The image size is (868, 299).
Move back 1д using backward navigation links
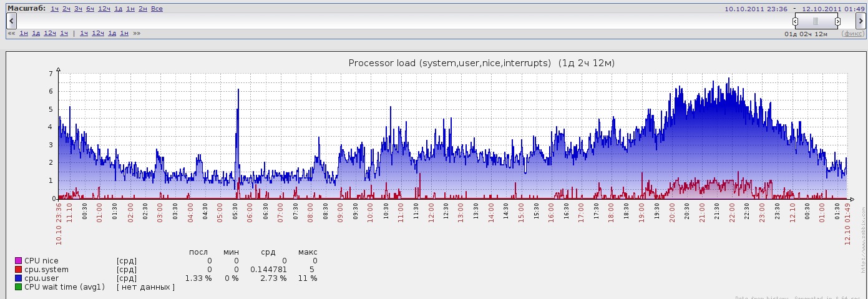(36, 33)
